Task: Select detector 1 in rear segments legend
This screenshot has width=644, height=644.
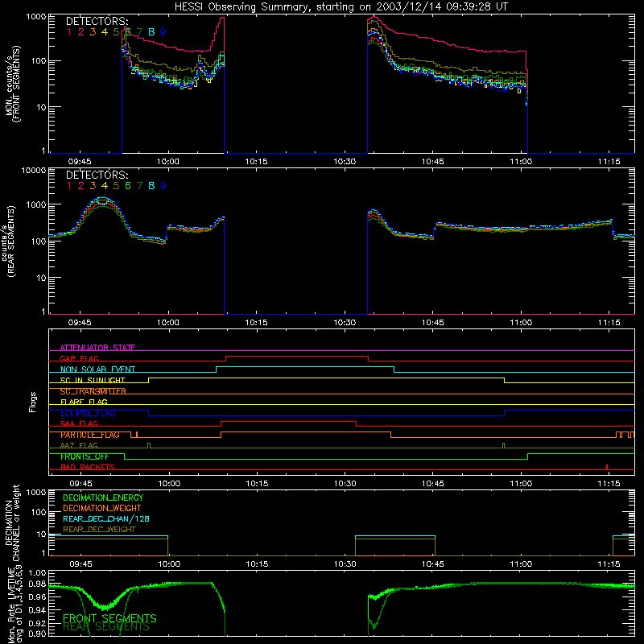Action: (69, 186)
